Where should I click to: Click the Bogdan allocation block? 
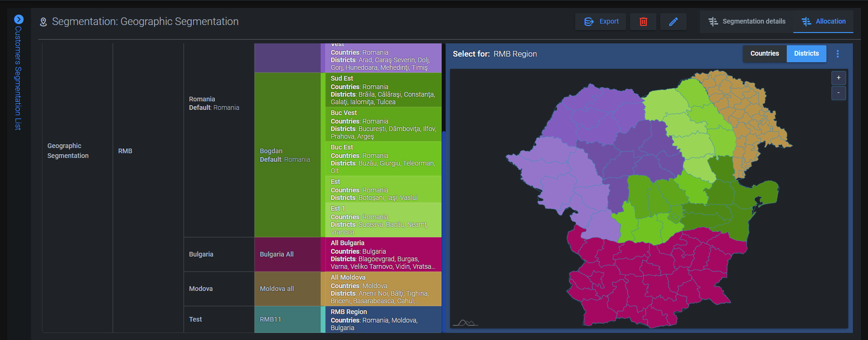[287, 155]
